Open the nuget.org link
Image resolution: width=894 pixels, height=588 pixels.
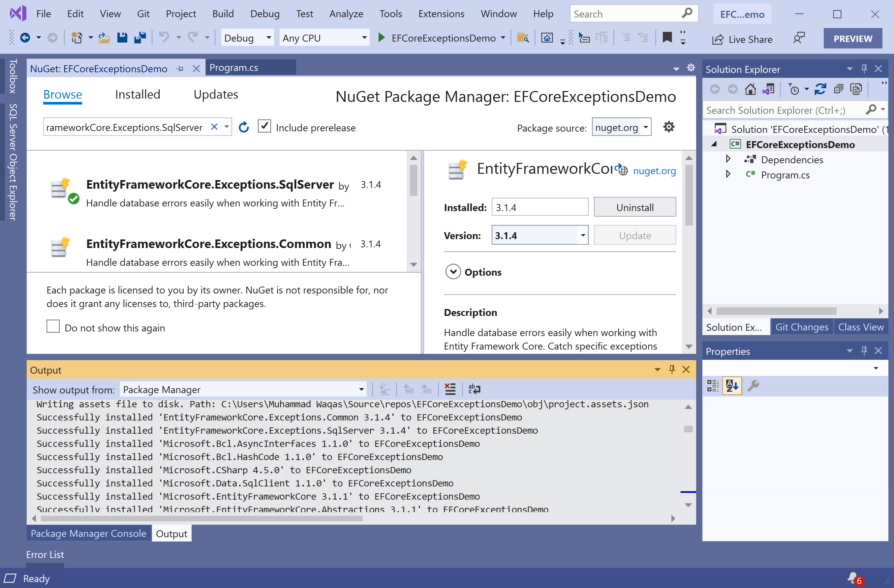tap(654, 171)
